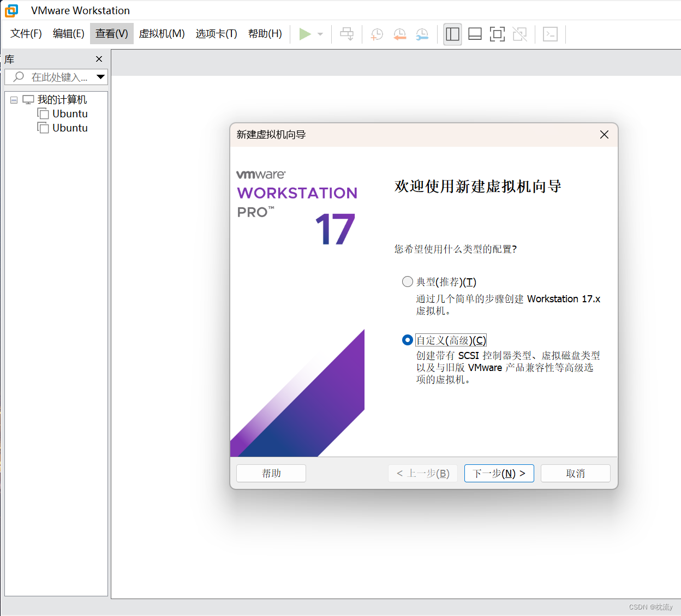Close the 新建虚拟机向导 dialog
Screen dimensions: 681x616
604,134
